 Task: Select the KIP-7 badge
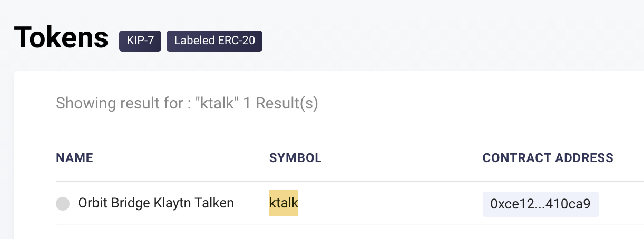[x=140, y=41]
